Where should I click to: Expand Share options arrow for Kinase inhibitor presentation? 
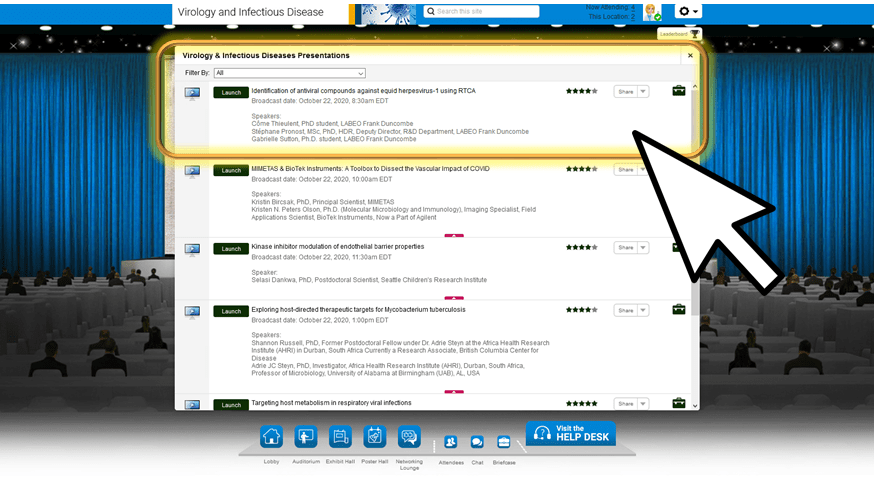643,247
